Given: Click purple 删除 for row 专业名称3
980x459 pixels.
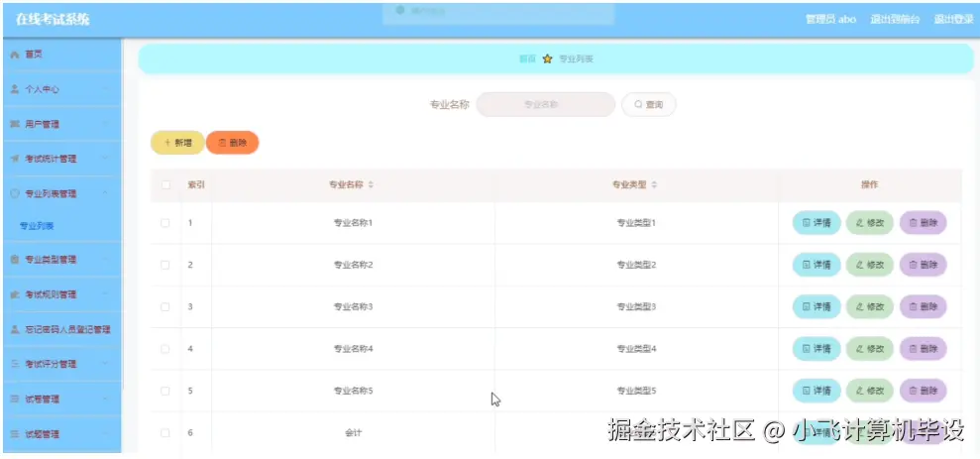Looking at the screenshot, I should click(x=924, y=306).
